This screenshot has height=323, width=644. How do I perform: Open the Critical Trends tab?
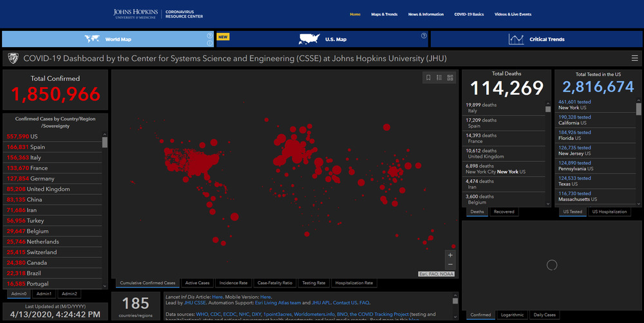pyautogui.click(x=536, y=39)
